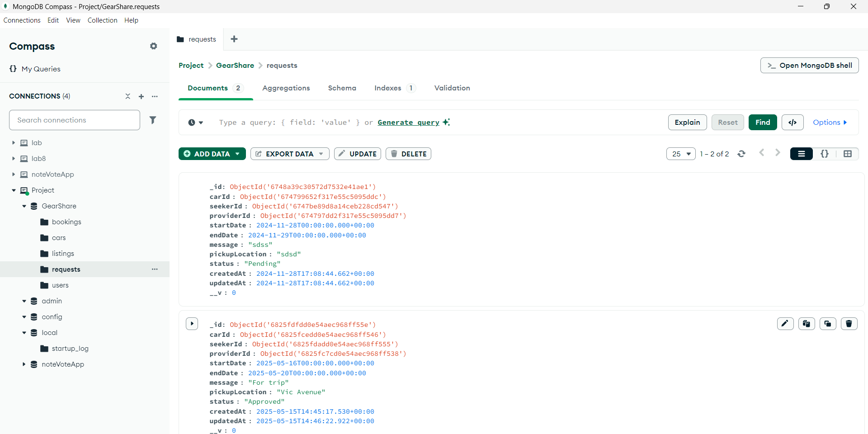The height and width of the screenshot is (434, 868).
Task: Open query code export button
Action: point(793,122)
